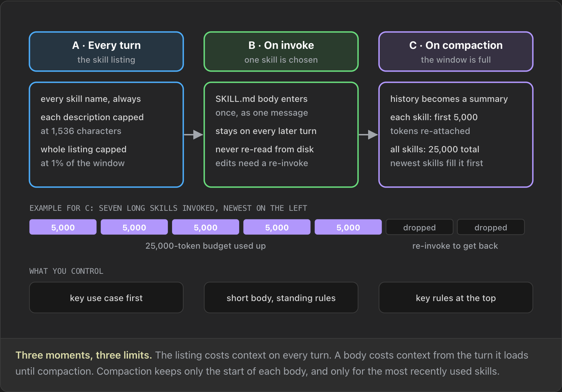Select the 'C · On compaction' header box
The height and width of the screenshot is (392, 562).
click(456, 51)
